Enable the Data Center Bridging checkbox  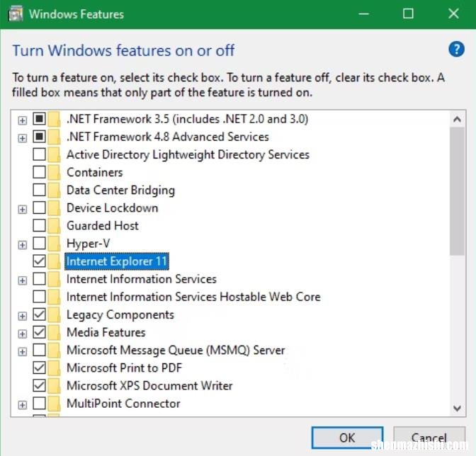click(x=39, y=190)
